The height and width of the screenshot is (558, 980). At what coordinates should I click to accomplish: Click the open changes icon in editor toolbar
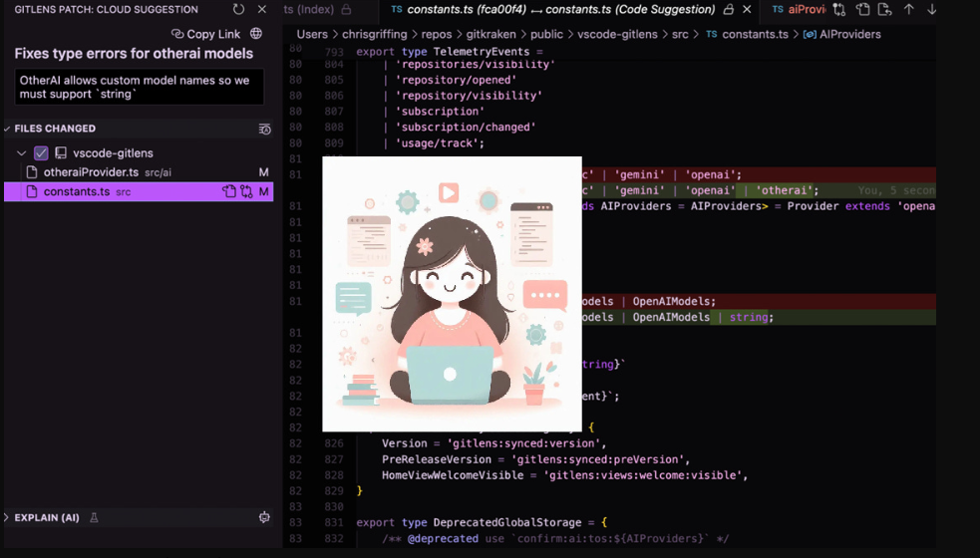[839, 9]
